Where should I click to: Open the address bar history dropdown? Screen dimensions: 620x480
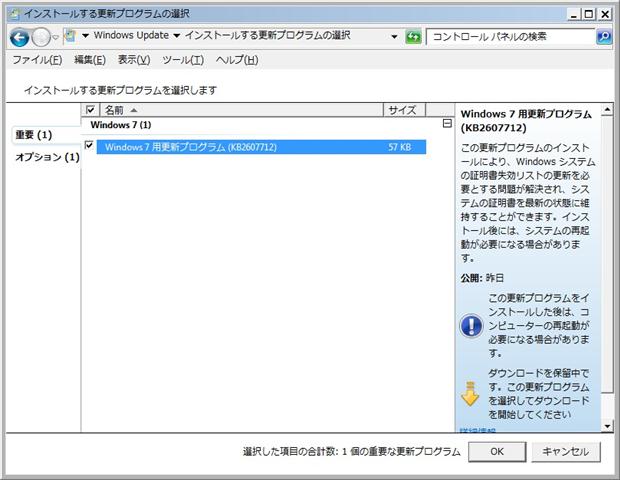pyautogui.click(x=394, y=37)
